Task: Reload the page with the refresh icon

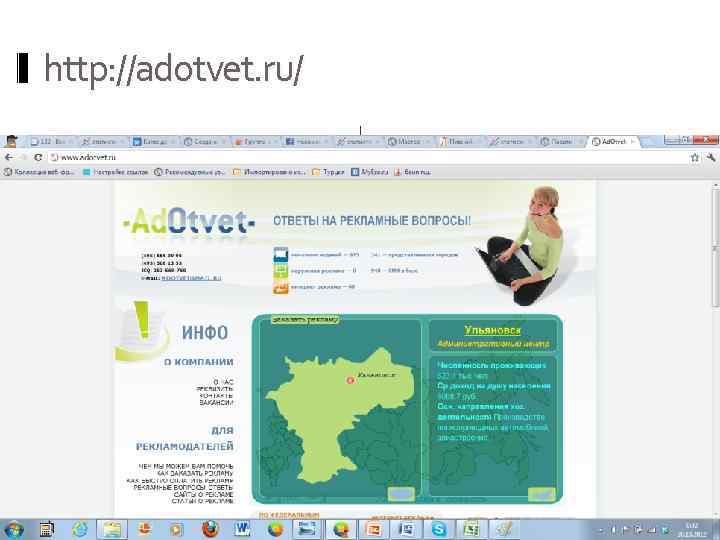Action: click(38, 158)
